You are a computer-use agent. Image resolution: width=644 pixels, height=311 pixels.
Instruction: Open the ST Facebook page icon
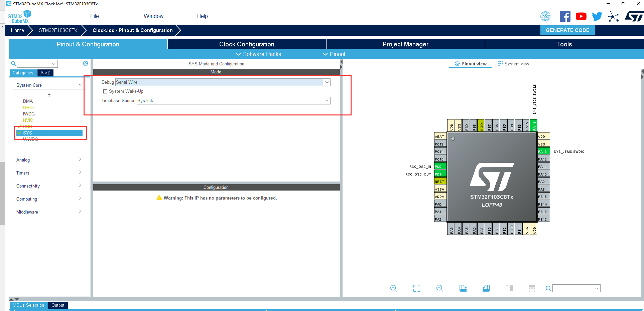[x=565, y=16]
